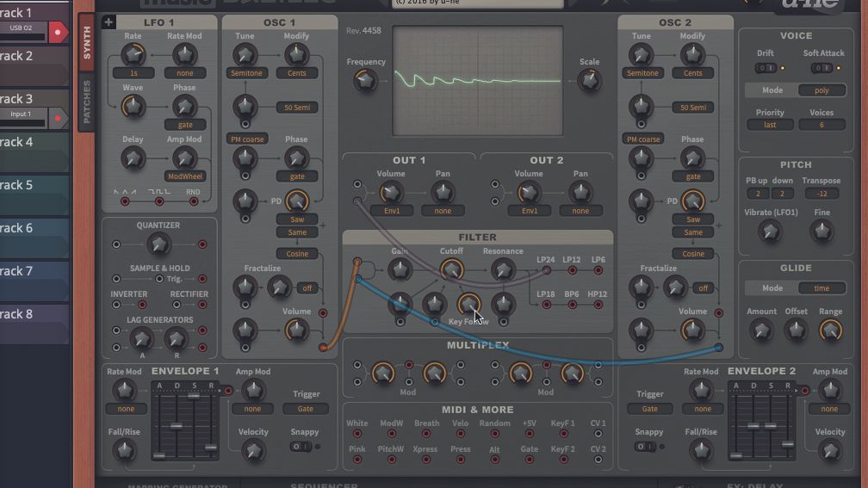Open OSC 1 PM coarse selector

point(247,139)
